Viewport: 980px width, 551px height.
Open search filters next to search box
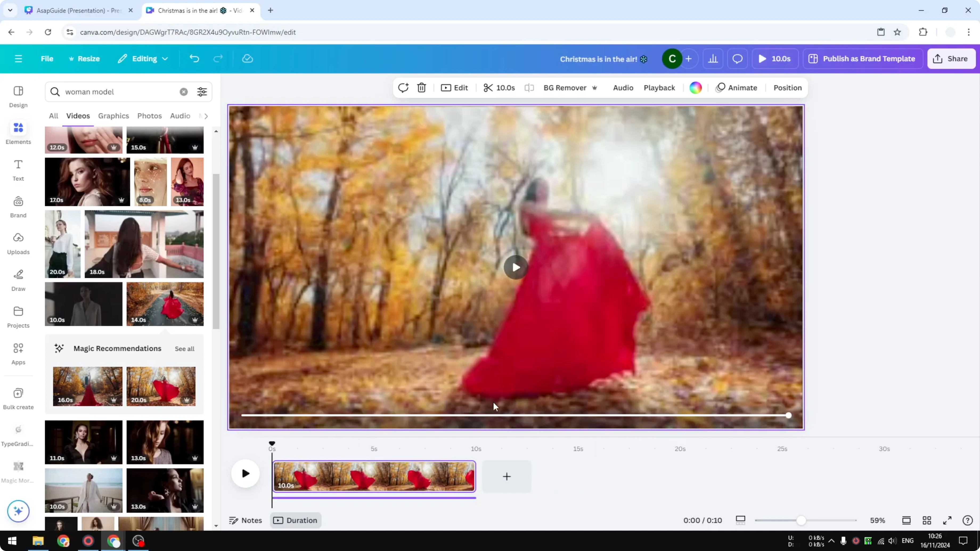click(202, 92)
